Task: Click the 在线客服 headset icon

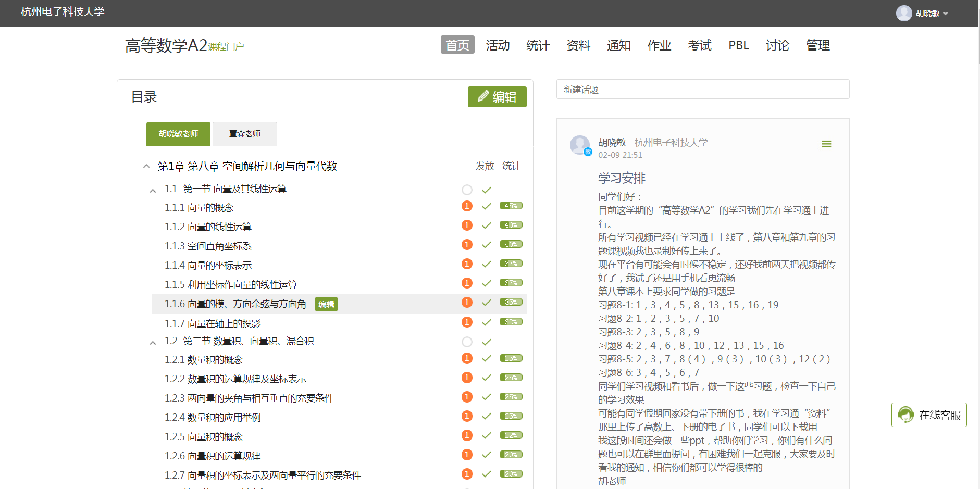Action: pos(906,415)
